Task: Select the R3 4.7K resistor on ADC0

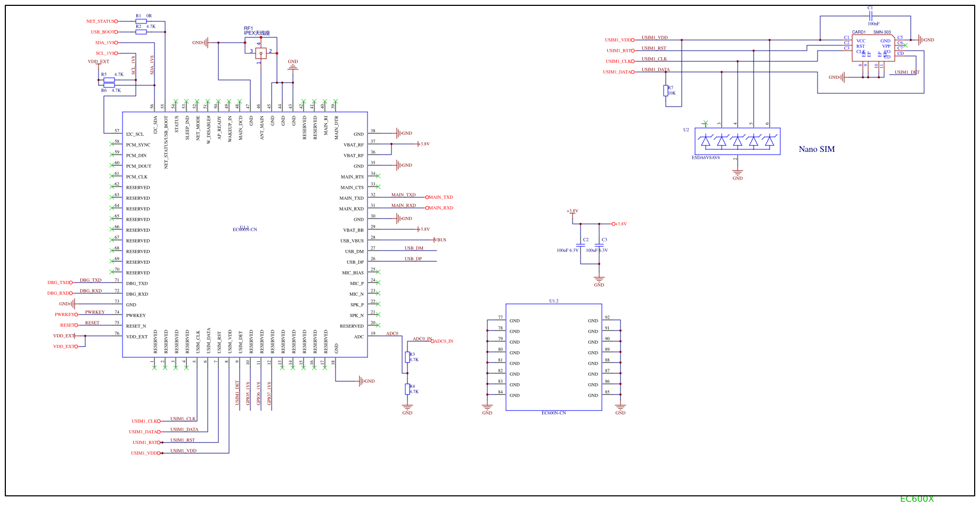Action: pos(407,357)
